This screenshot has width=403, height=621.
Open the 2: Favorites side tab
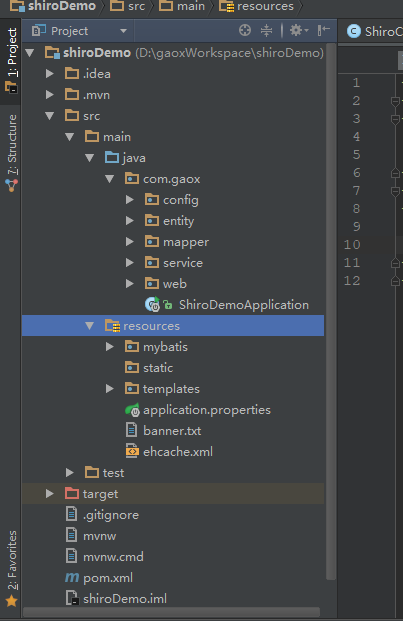(11, 568)
